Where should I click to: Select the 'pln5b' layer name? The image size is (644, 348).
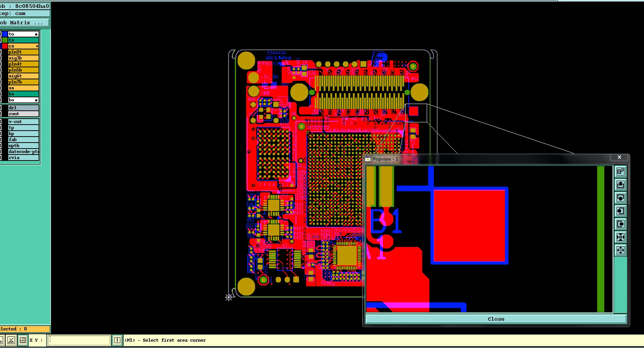pyautogui.click(x=23, y=70)
